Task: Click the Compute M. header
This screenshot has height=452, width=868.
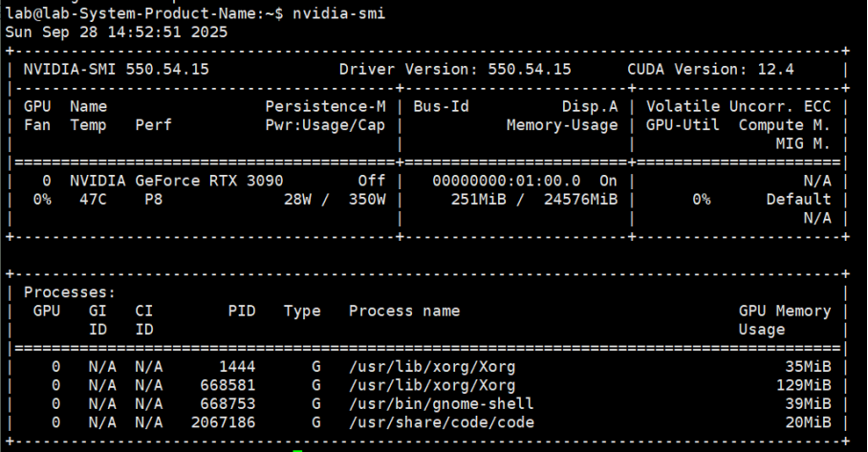Action: tap(785, 125)
